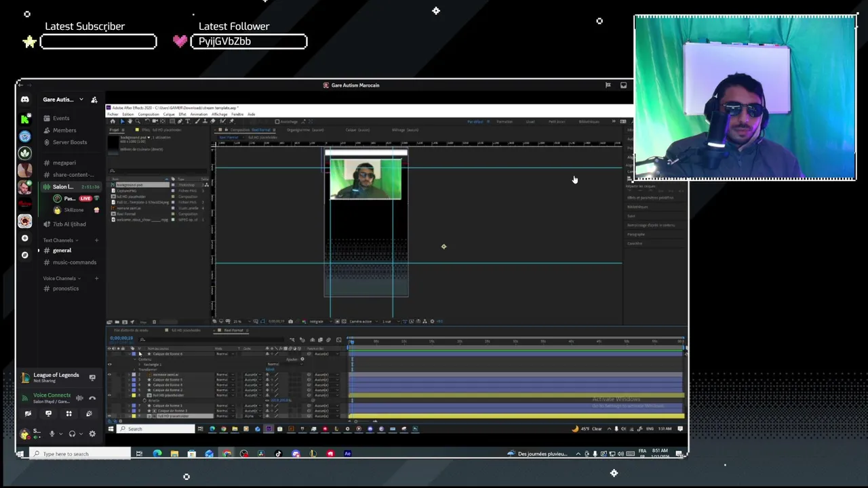Open microphone input options arrow in Discord
This screenshot has width=868, height=488.
pyautogui.click(x=61, y=434)
